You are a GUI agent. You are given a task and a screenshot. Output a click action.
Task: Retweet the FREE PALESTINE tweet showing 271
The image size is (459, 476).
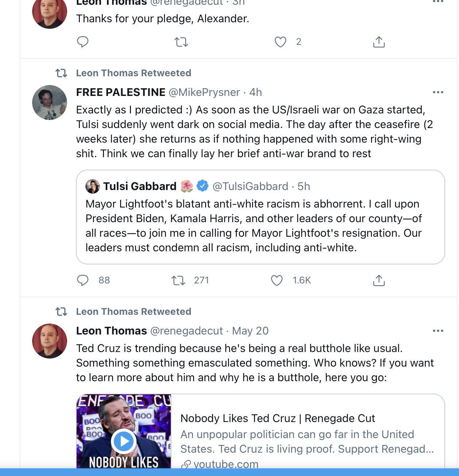tap(178, 280)
